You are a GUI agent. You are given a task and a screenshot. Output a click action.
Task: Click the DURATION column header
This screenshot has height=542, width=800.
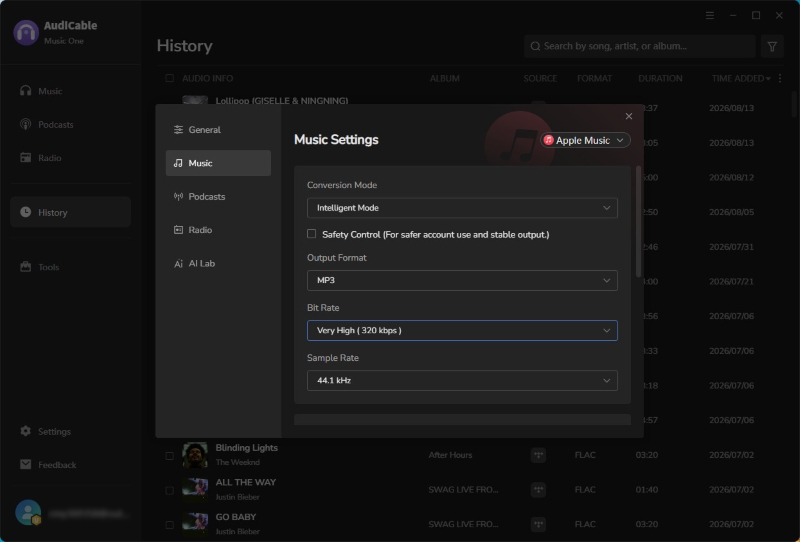click(660, 78)
